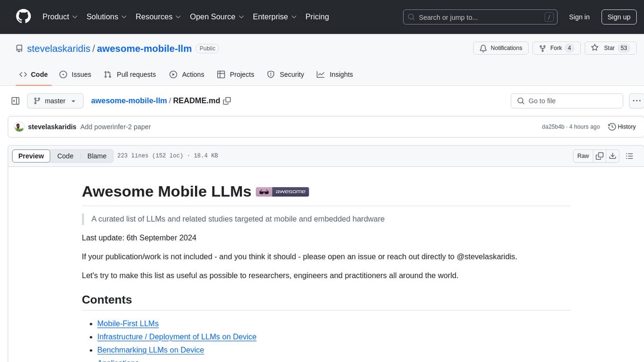Screen dimensions: 644x362
Task: Open the master branch selector
Action: pyautogui.click(x=55, y=101)
